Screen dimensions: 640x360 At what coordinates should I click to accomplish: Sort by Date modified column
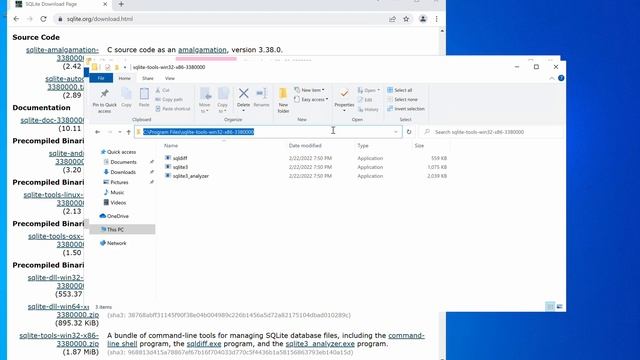[305, 146]
